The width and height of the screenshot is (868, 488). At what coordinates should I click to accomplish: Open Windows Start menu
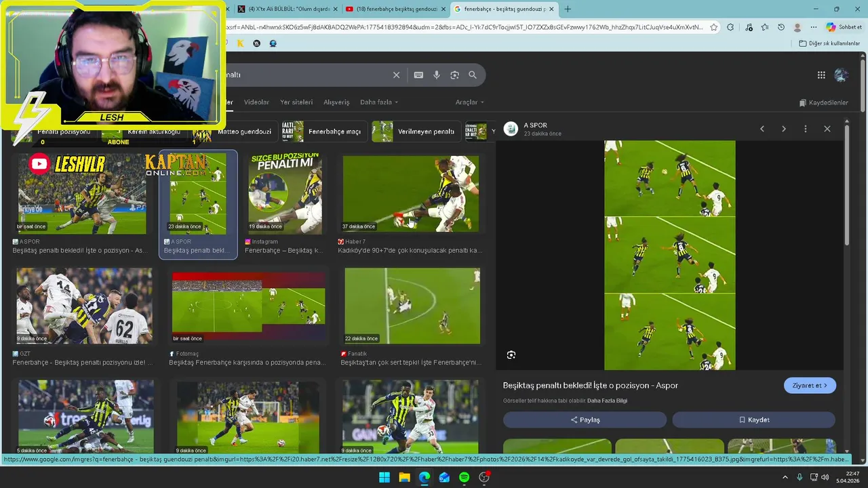384,477
